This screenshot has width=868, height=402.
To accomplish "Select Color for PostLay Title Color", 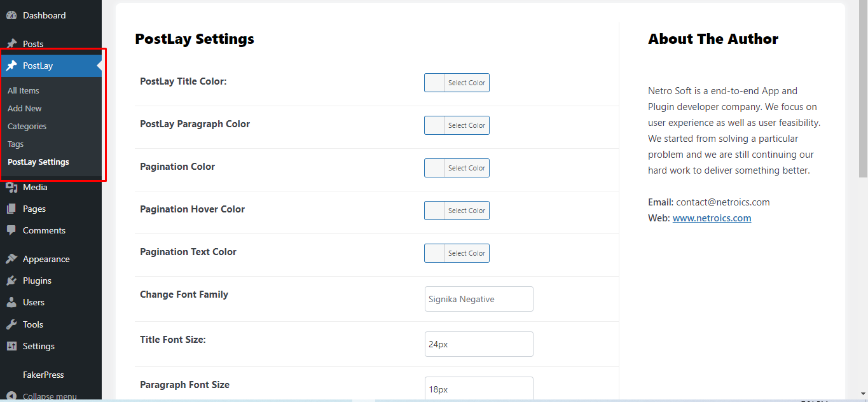I will 457,83.
